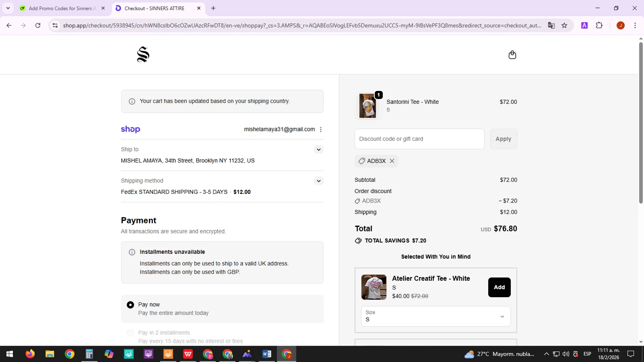Select the Pay now radio option
This screenshot has width=644, height=362.
coord(130,305)
